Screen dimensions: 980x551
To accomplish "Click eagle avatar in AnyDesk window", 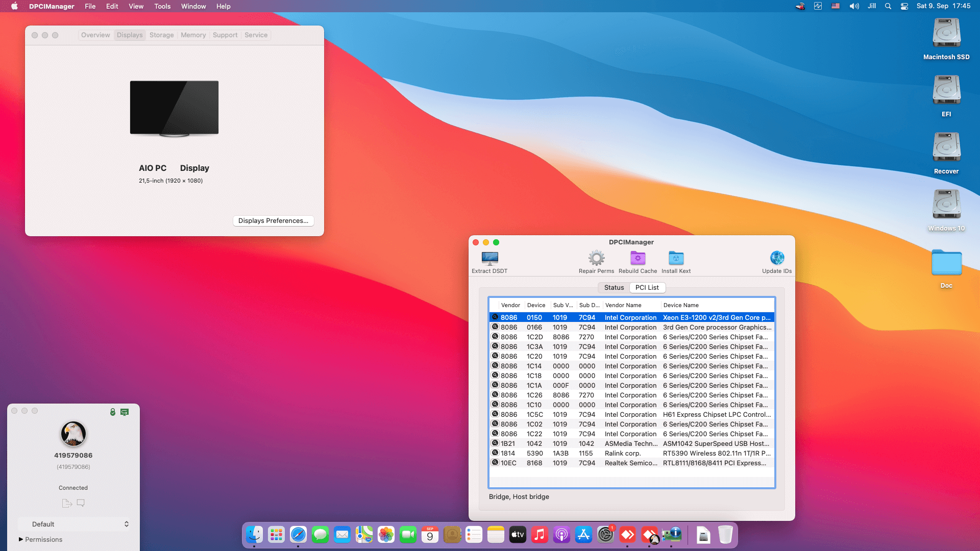I will [x=73, y=434].
